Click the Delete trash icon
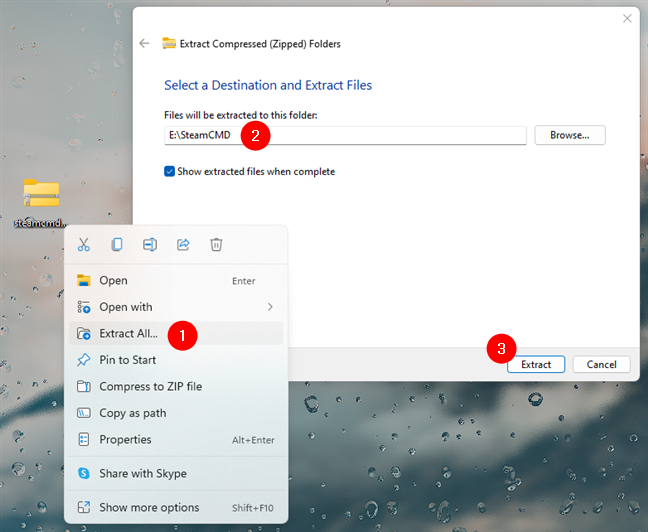The image size is (648, 532). tap(216, 245)
